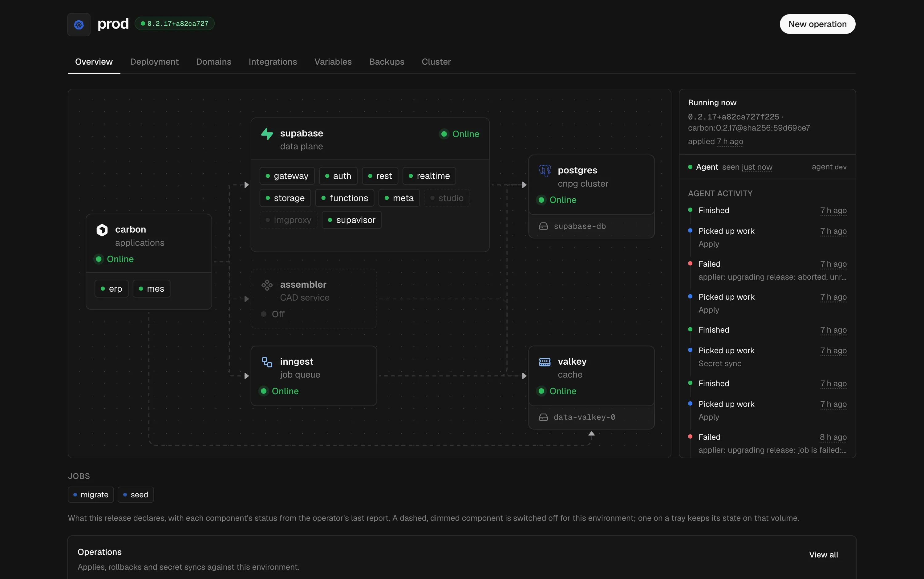The width and height of the screenshot is (924, 579).
Task: Go to the Integrations tab
Action: pyautogui.click(x=273, y=62)
